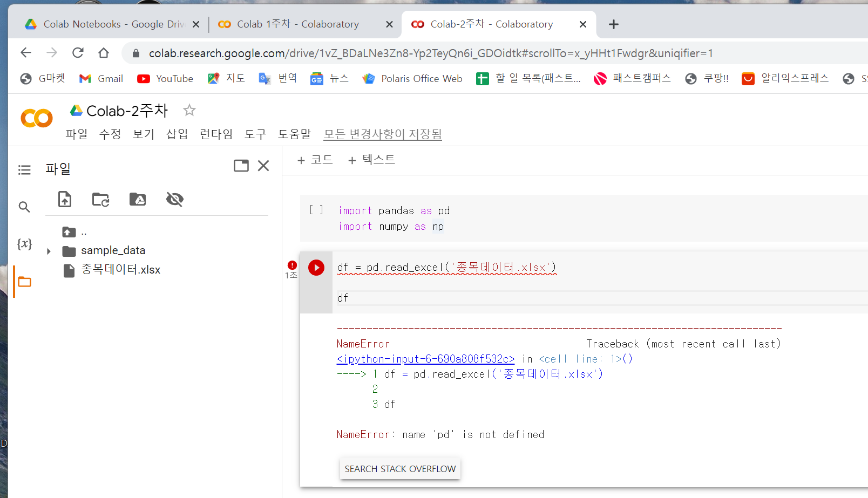The width and height of the screenshot is (868, 498).
Task: Expand the sample_data folder
Action: [49, 251]
